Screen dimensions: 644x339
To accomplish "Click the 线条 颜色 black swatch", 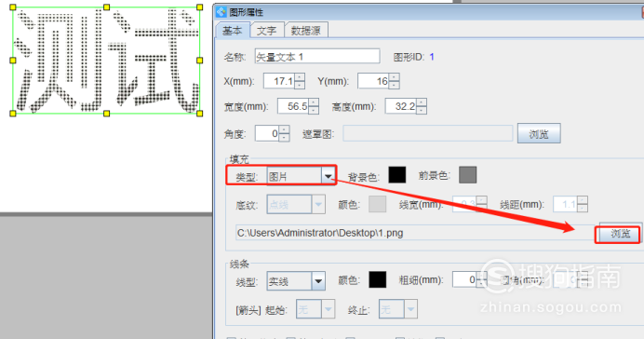I will (x=377, y=279).
